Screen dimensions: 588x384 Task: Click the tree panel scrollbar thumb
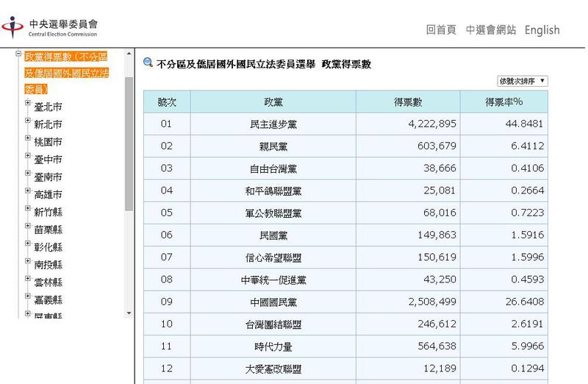129,143
